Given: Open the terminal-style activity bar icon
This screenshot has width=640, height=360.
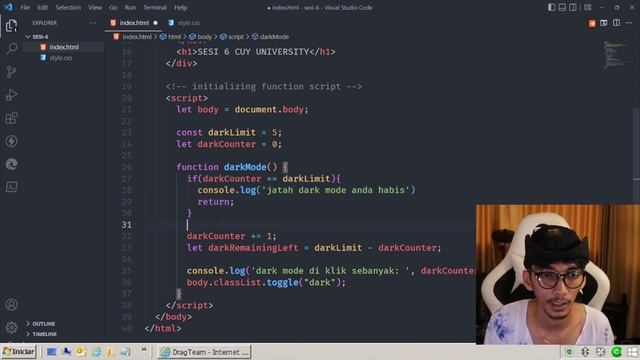Looking at the screenshot, I should (11, 187).
